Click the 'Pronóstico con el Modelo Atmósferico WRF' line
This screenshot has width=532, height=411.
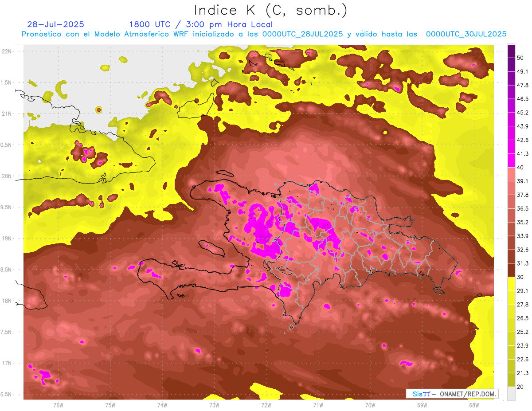pyautogui.click(x=264, y=34)
